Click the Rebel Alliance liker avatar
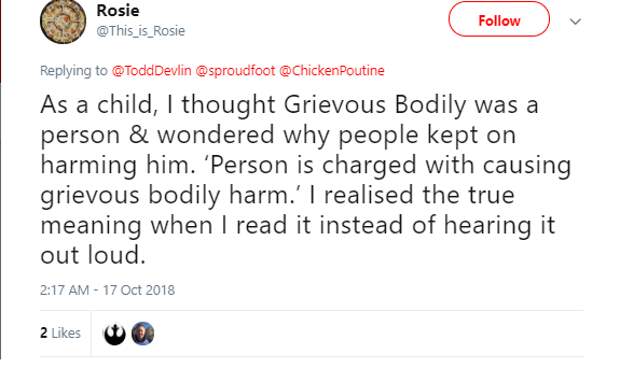The width and height of the screenshot is (620, 368). coord(115,334)
